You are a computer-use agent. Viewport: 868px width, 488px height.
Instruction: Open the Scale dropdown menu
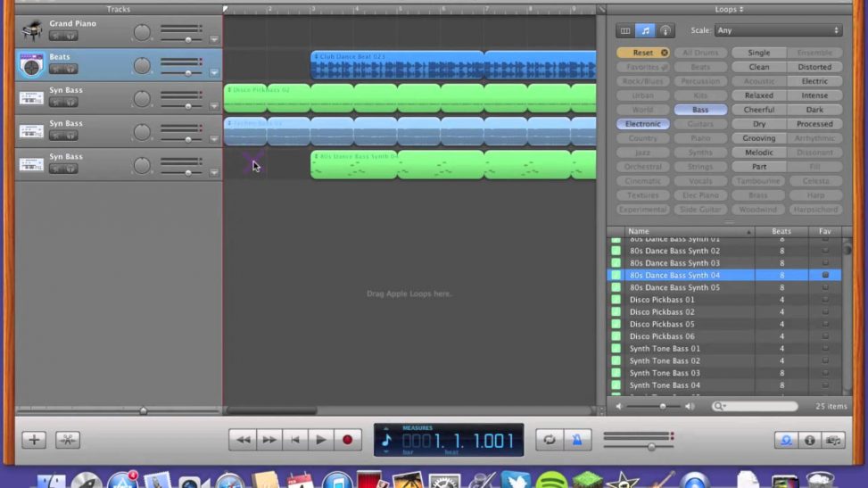click(778, 30)
